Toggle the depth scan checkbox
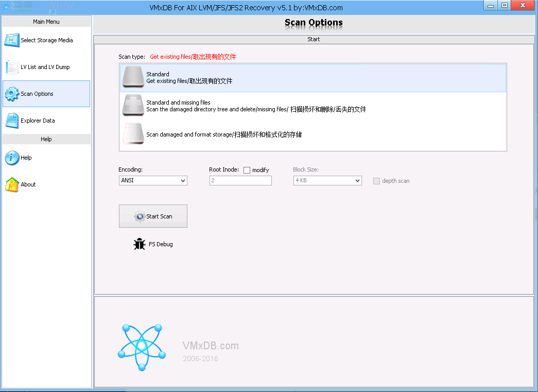538x392 pixels. click(x=376, y=181)
